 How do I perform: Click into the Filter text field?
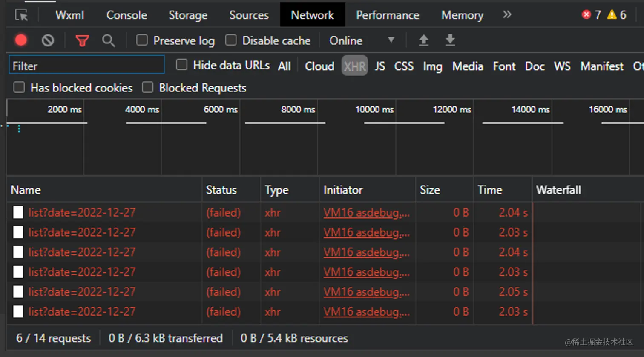[x=86, y=66]
